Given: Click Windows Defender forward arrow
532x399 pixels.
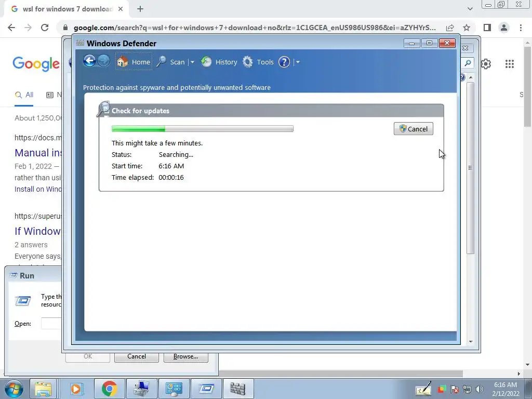Looking at the screenshot, I should [104, 61].
